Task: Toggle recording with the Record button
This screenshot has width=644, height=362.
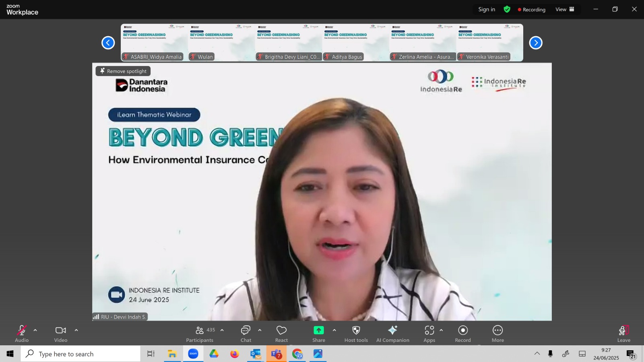Action: click(463, 334)
